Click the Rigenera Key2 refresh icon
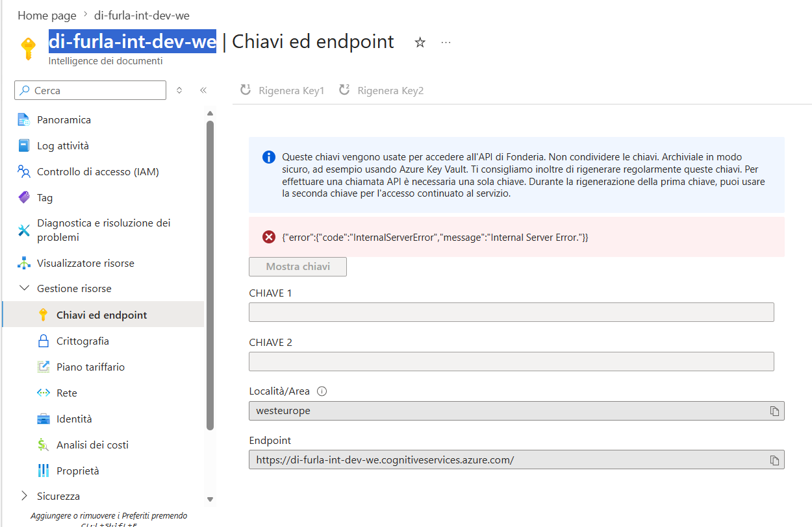 click(x=344, y=90)
